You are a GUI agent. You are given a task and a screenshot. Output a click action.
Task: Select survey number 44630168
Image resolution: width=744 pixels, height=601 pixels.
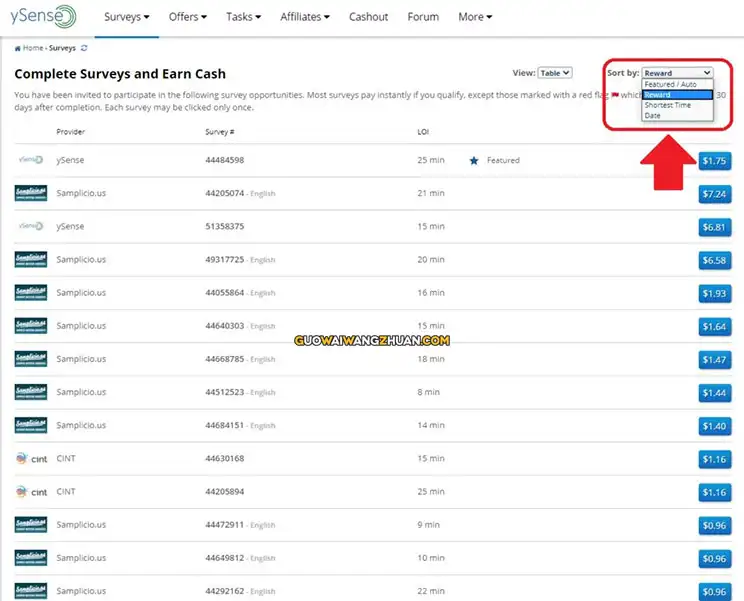[224, 459]
